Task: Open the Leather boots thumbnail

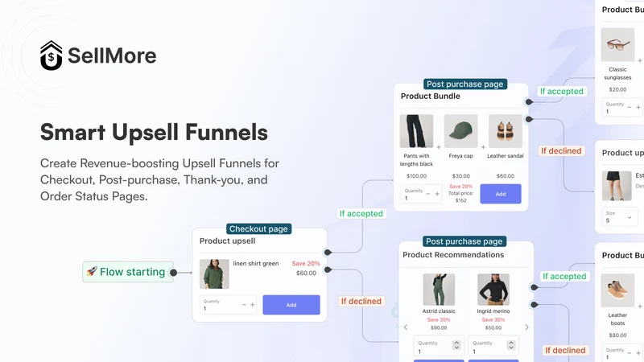Action: point(617,290)
